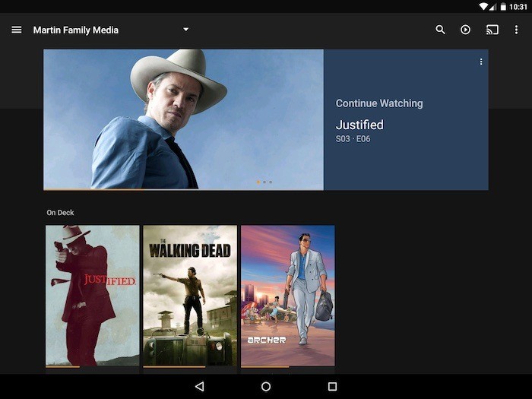This screenshot has height=399, width=532.
Task: Tap the Android recent apps button
Action: 333,386
